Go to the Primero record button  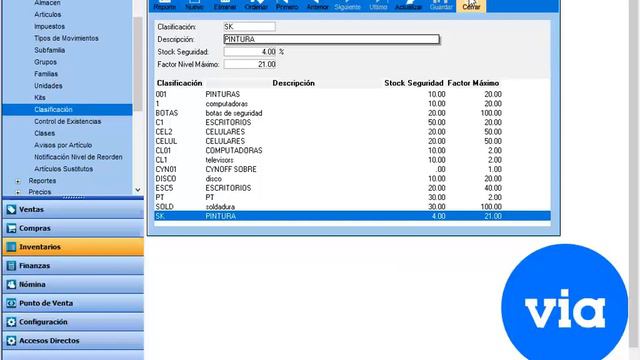[x=287, y=6]
